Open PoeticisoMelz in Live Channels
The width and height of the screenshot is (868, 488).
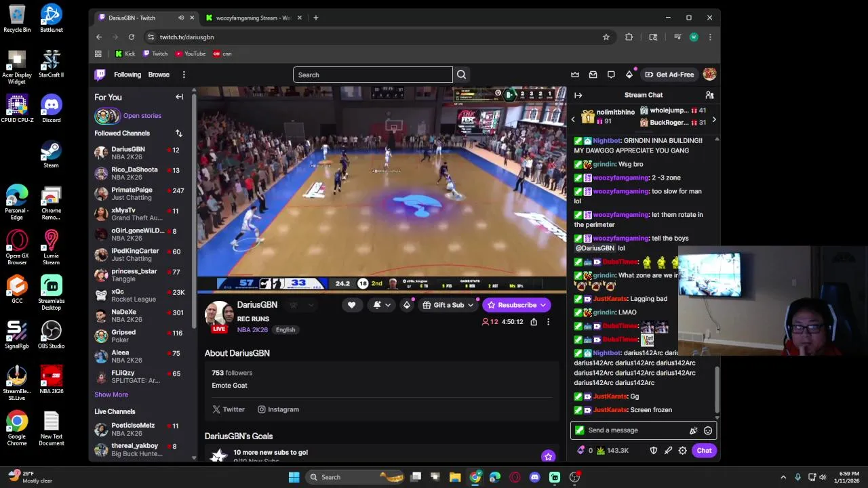click(142, 429)
